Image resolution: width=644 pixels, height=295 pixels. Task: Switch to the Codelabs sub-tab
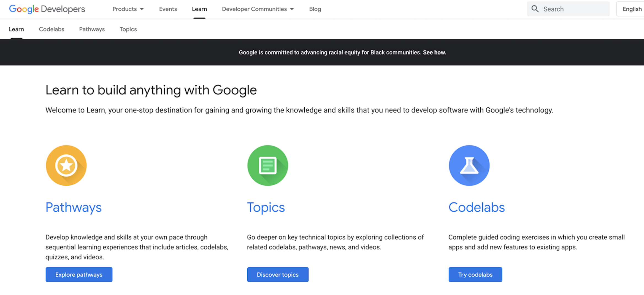pyautogui.click(x=52, y=29)
